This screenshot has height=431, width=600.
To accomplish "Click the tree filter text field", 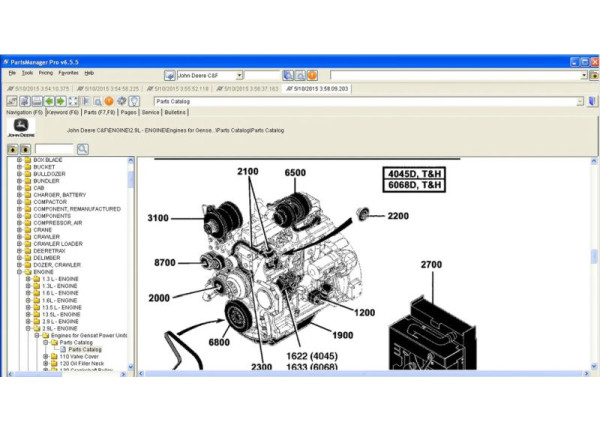I will pos(54,149).
